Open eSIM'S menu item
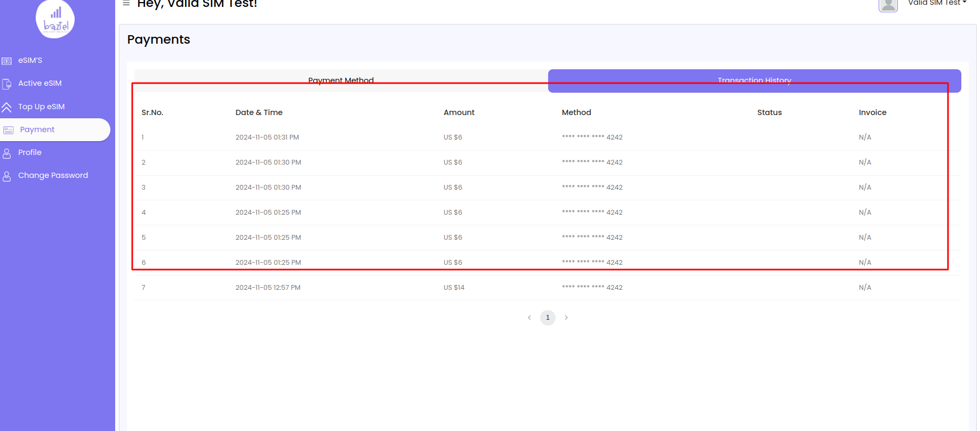This screenshot has width=980, height=431. point(30,60)
